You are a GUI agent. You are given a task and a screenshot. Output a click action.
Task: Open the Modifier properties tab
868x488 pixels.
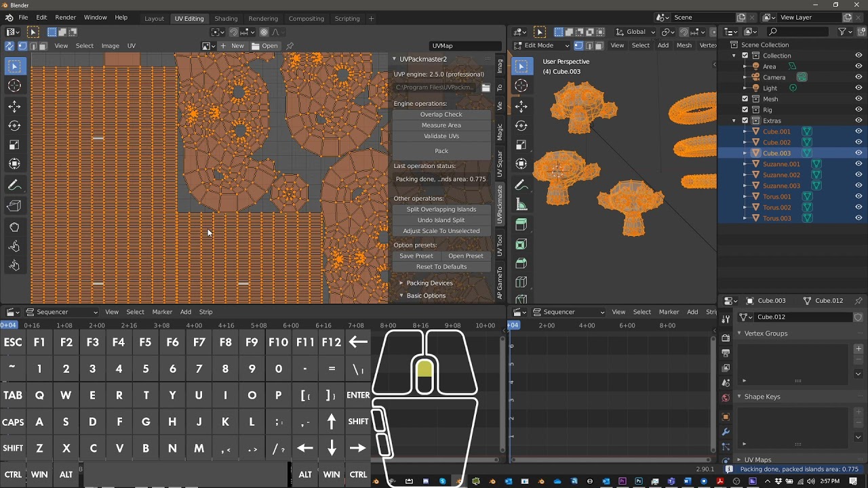(726, 432)
